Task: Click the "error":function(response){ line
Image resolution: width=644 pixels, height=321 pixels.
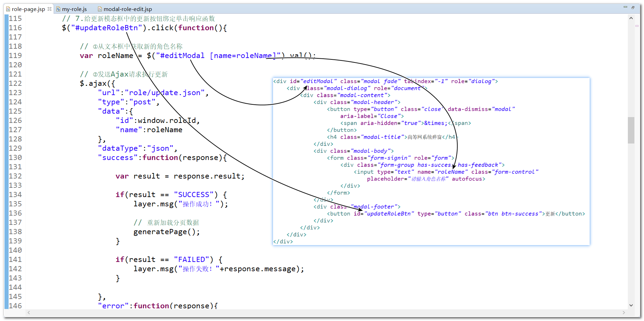Action: (x=158, y=306)
